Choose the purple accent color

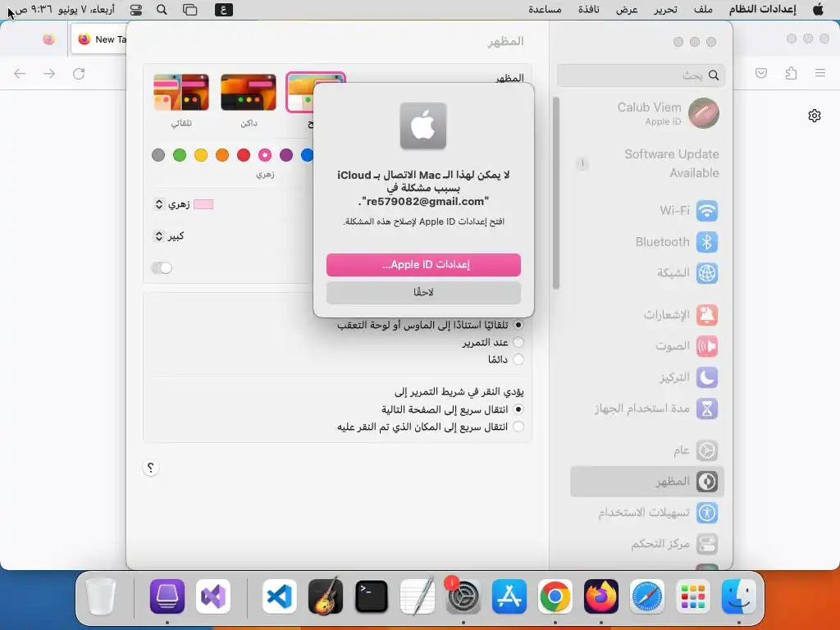[x=286, y=155]
